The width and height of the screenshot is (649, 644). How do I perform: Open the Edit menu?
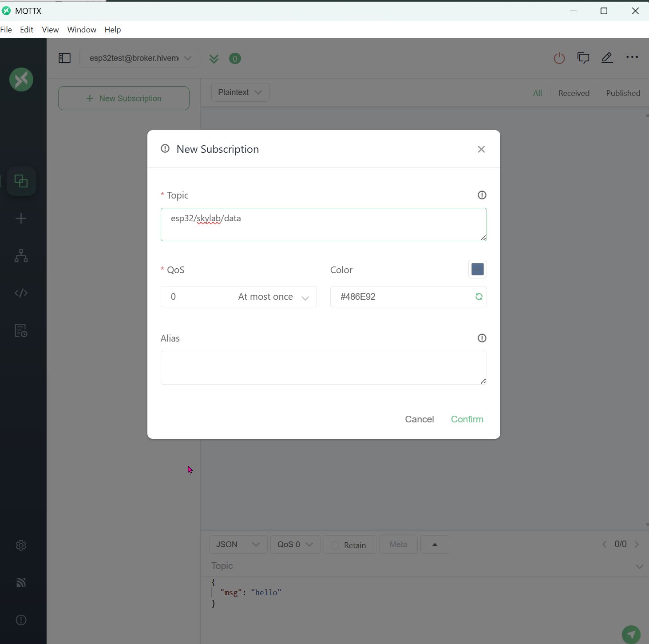point(27,30)
